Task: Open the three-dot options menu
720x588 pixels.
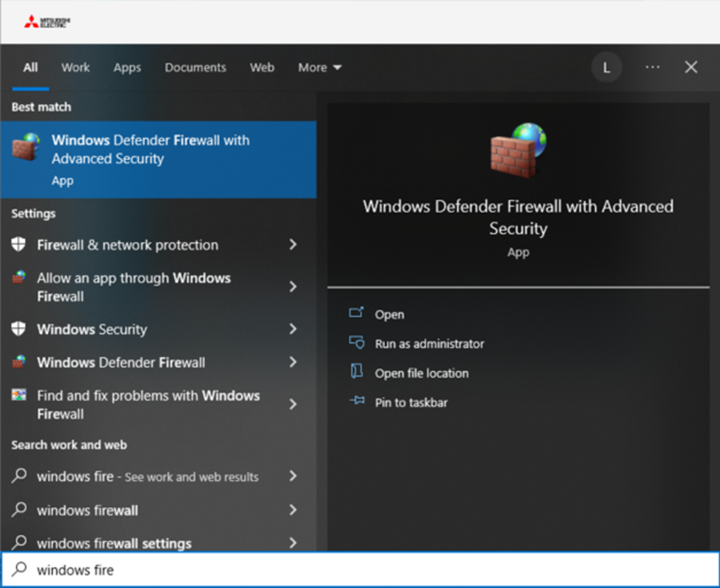Action: 652,68
